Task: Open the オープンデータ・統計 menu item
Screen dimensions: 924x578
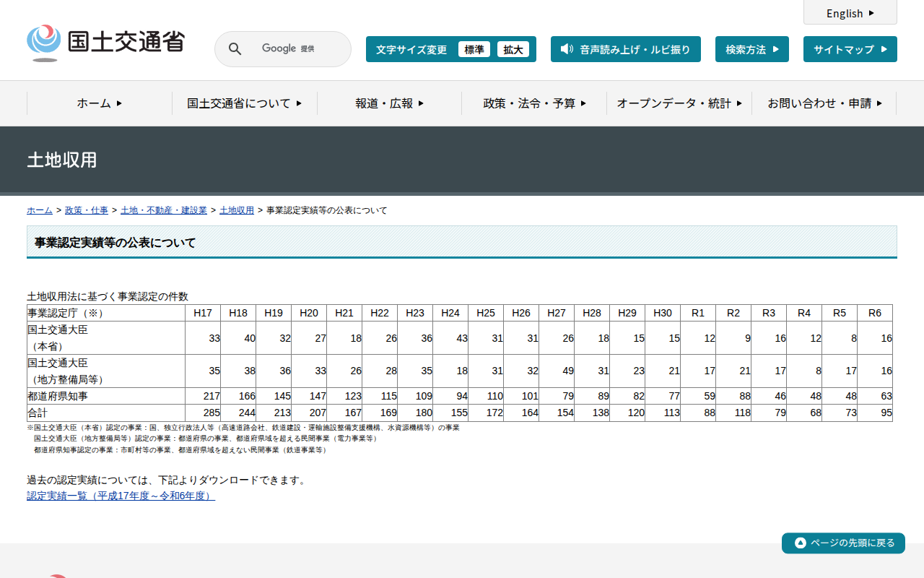Action: coord(679,103)
